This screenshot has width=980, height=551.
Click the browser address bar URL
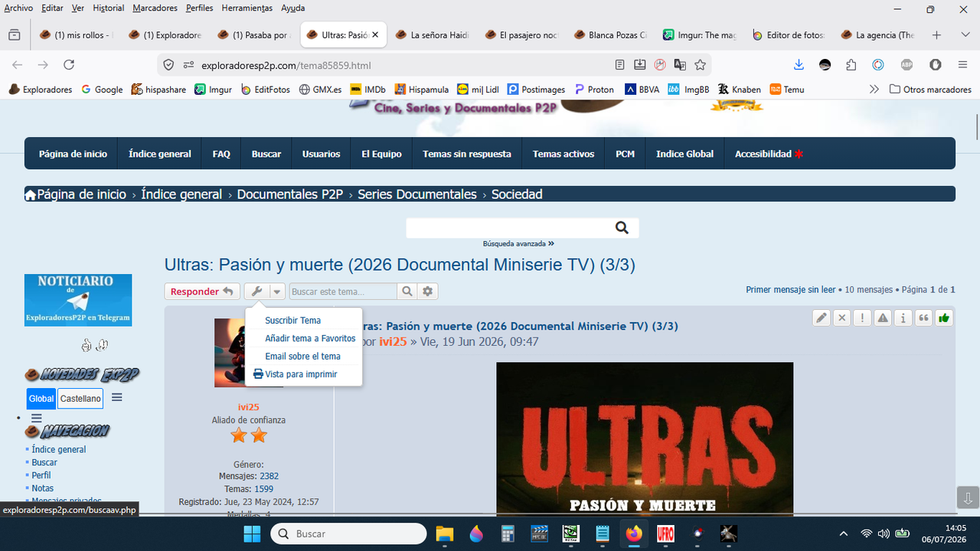pyautogui.click(x=286, y=66)
